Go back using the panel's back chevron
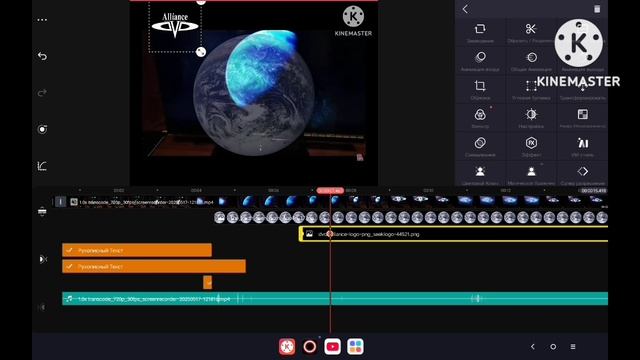 click(x=465, y=9)
